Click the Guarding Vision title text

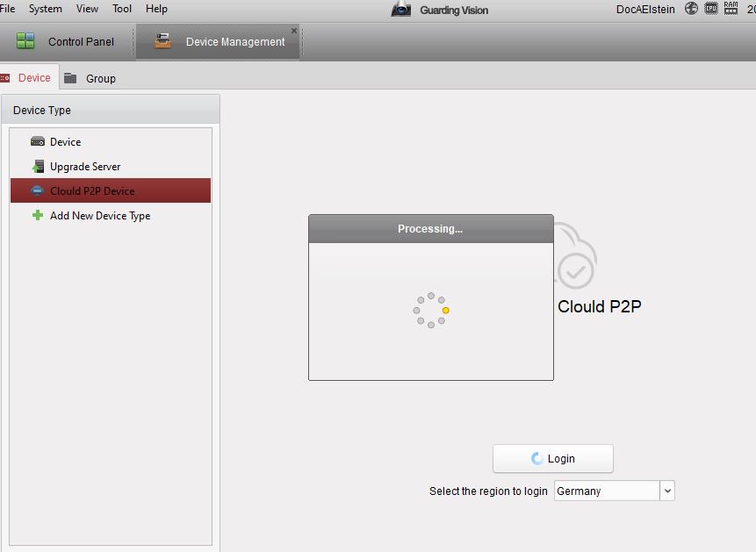[454, 11]
